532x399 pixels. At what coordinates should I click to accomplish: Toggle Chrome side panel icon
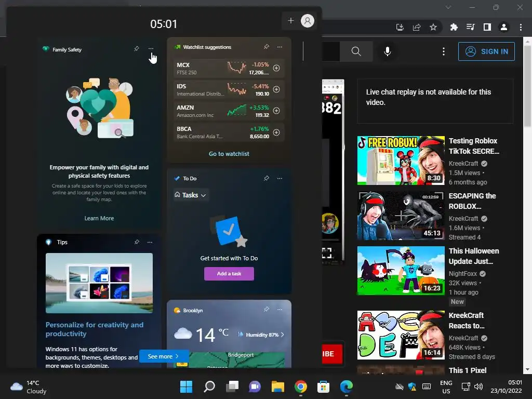487,27
